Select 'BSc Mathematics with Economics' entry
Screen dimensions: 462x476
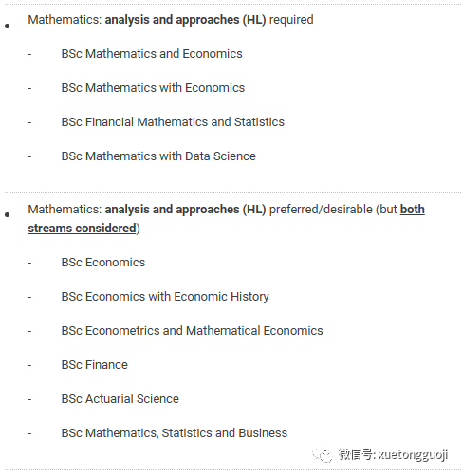point(153,88)
